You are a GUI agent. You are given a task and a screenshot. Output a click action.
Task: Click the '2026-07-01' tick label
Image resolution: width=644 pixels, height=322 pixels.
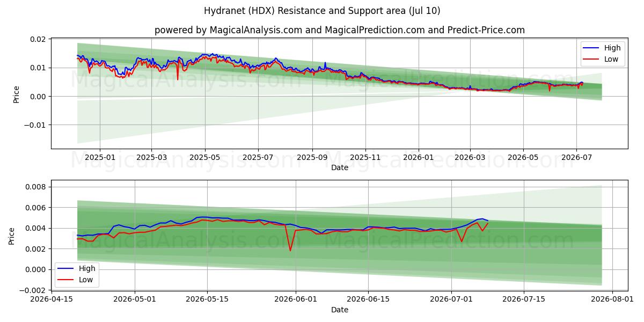click(x=451, y=299)
